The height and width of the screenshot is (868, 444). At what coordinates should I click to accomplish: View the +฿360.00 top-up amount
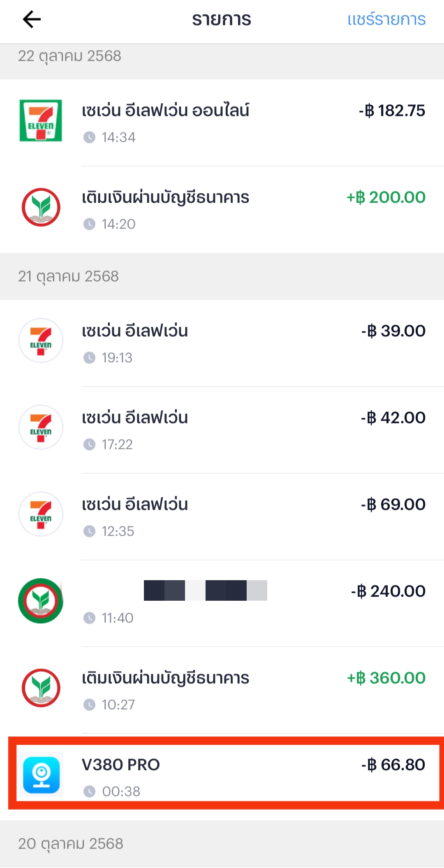pyautogui.click(x=386, y=678)
